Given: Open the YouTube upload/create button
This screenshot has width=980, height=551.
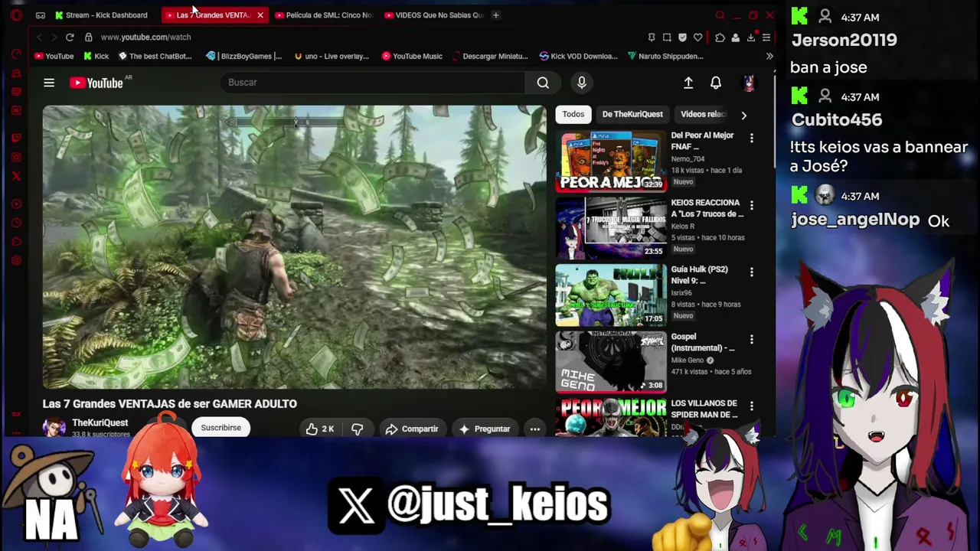Looking at the screenshot, I should point(688,83).
